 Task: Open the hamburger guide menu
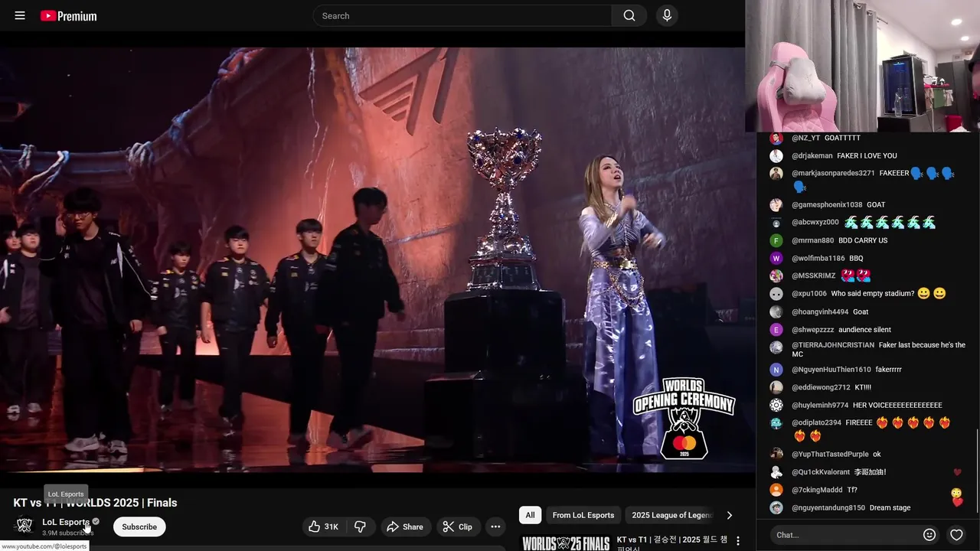[x=20, y=15]
